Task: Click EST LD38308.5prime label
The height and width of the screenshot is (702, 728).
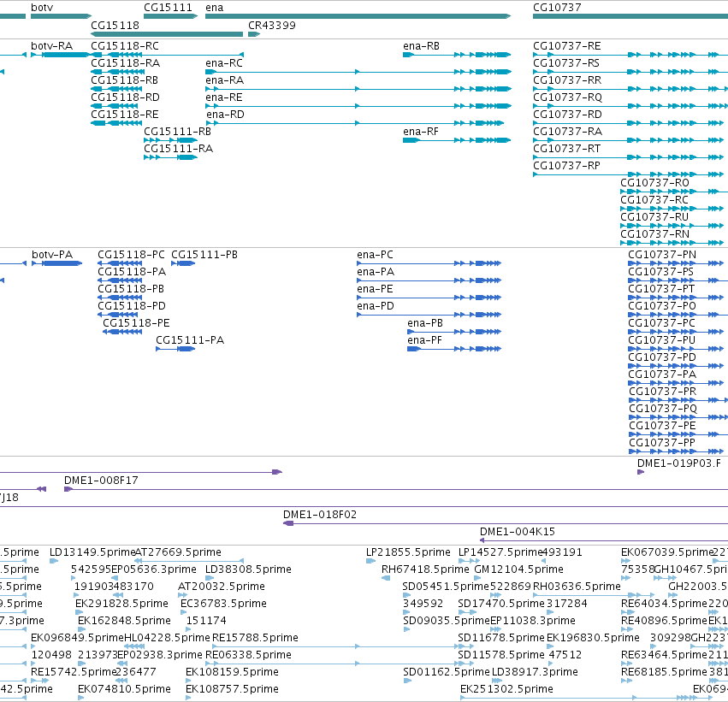Action: pyautogui.click(x=248, y=569)
